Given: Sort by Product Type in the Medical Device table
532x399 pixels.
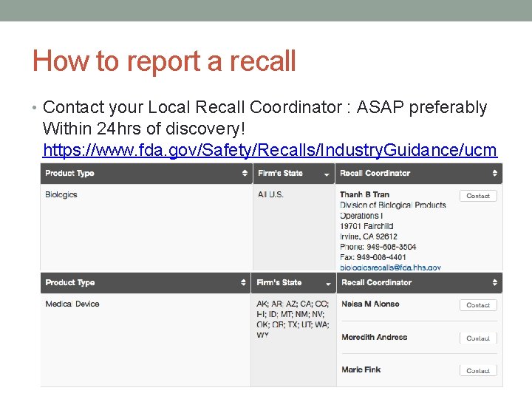Looking at the screenshot, I should (x=243, y=282).
